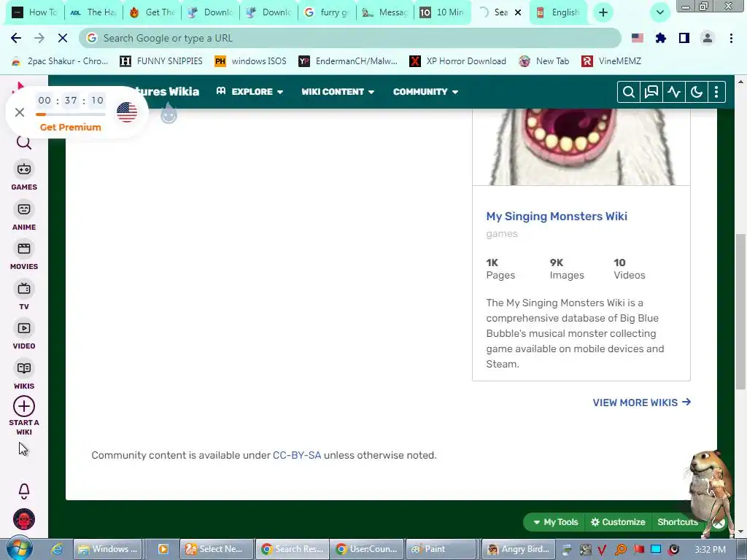Switch to Angry Birds taskbar window

(x=519, y=549)
